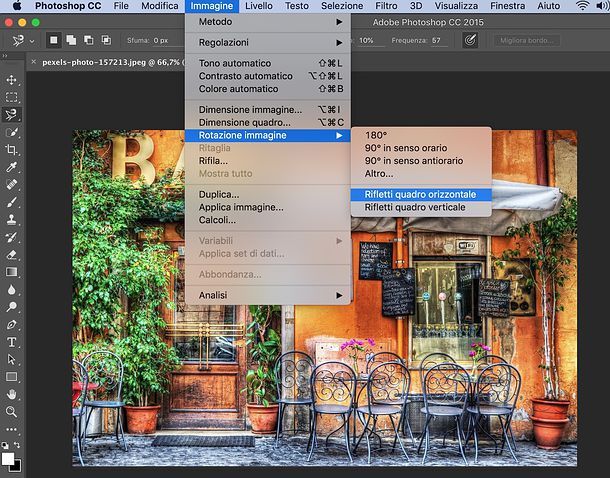Choose Rifletti quadro verticale
Image resolution: width=610 pixels, height=478 pixels.
tap(421, 207)
